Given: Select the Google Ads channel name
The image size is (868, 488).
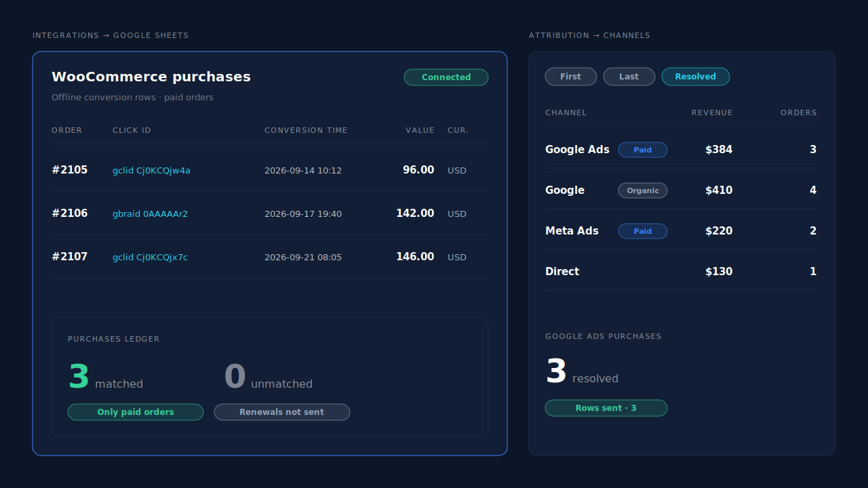Looking at the screenshot, I should pyautogui.click(x=577, y=150).
